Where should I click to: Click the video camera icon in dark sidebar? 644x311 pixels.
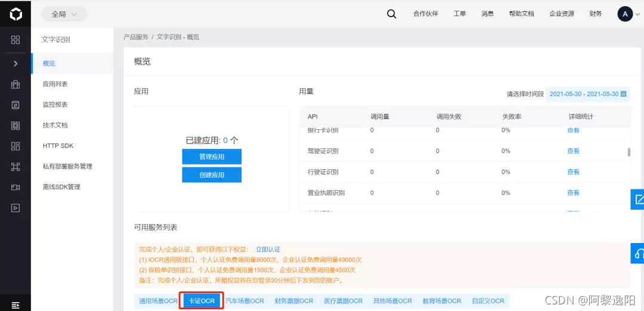pyautogui.click(x=15, y=187)
